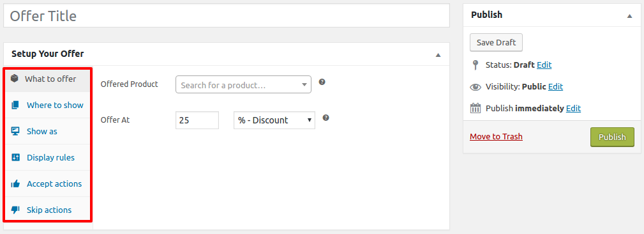The width and height of the screenshot is (644, 234).
Task: Collapse the Setup Your Offer panel
Action: [x=438, y=55]
